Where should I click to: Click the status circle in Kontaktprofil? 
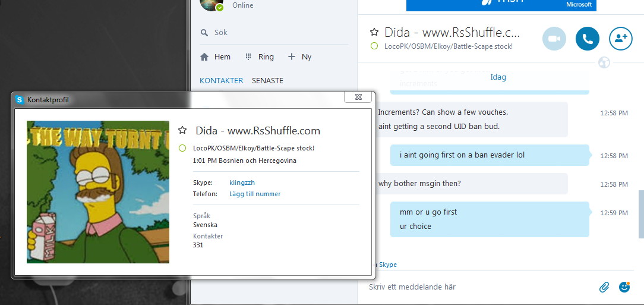(x=183, y=148)
